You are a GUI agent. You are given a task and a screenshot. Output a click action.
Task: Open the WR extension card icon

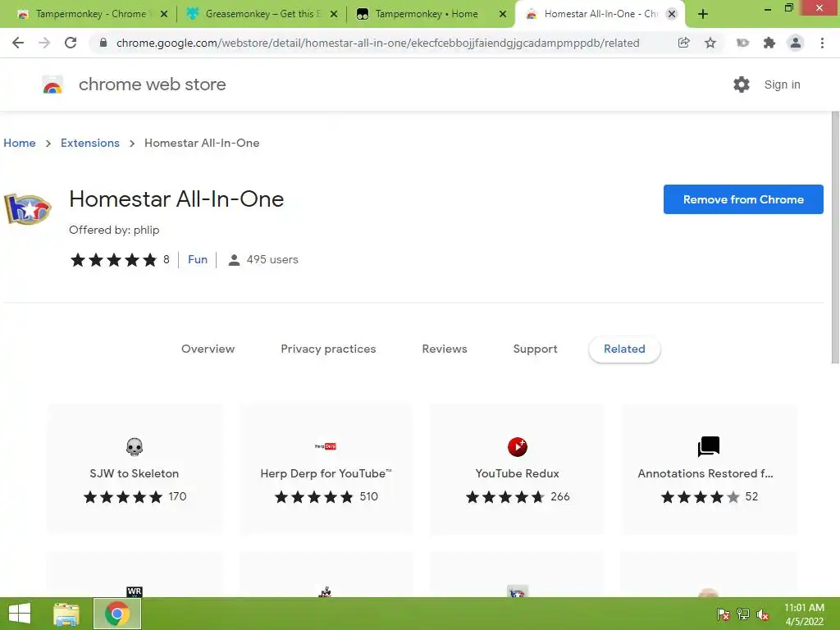click(135, 591)
